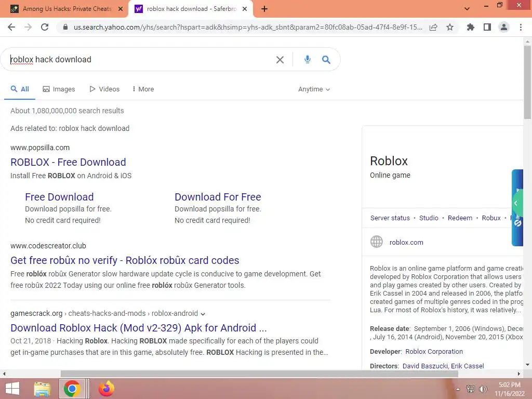
Task: Select the All results tab
Action: 20,89
